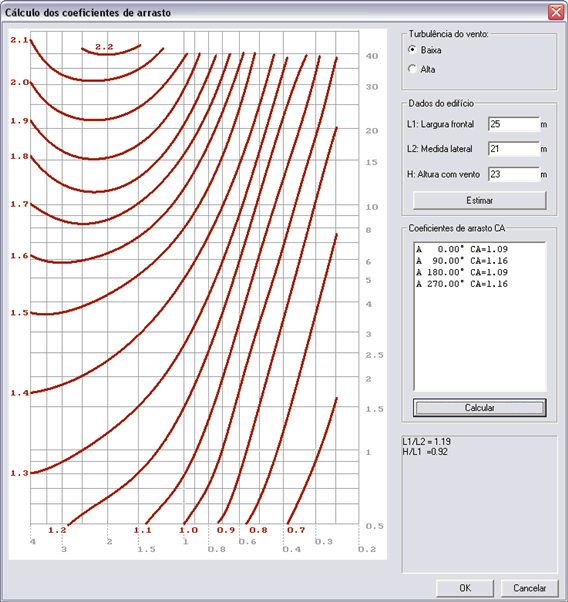Select the 270.00° CA=1.16 result line
Screen dimensions: 568x602
click(x=462, y=284)
